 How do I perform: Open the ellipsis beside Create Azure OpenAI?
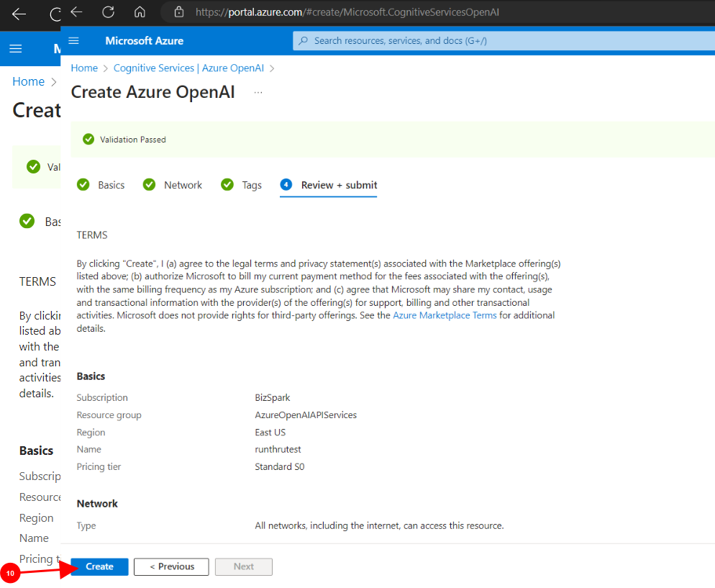tap(258, 93)
